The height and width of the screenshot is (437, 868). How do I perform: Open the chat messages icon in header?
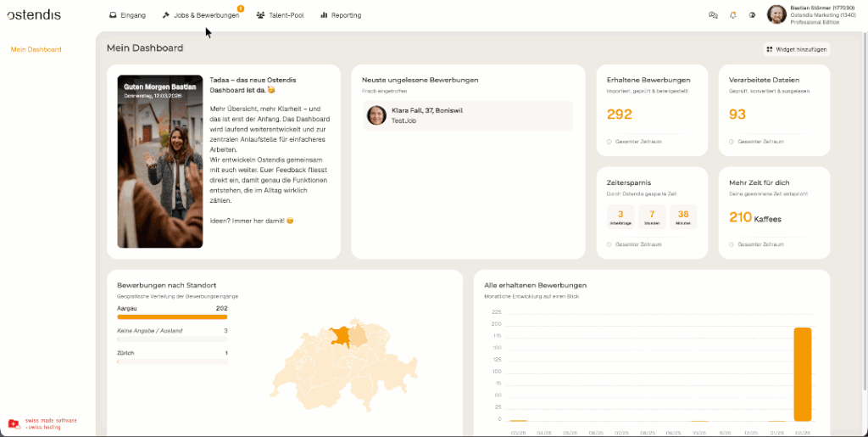click(x=713, y=15)
